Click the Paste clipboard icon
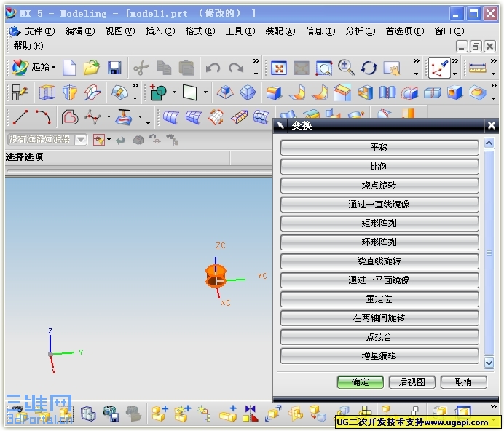The width and height of the screenshot is (504, 431). point(186,68)
